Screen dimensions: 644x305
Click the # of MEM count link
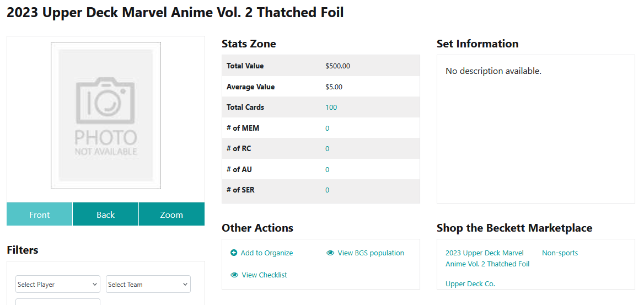coord(328,129)
